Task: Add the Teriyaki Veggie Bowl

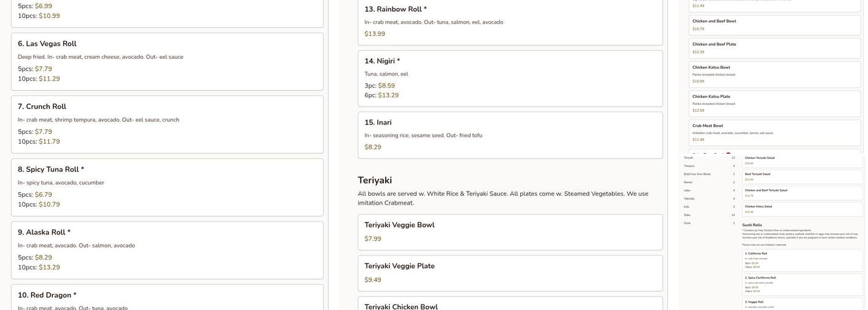Action: [510, 232]
